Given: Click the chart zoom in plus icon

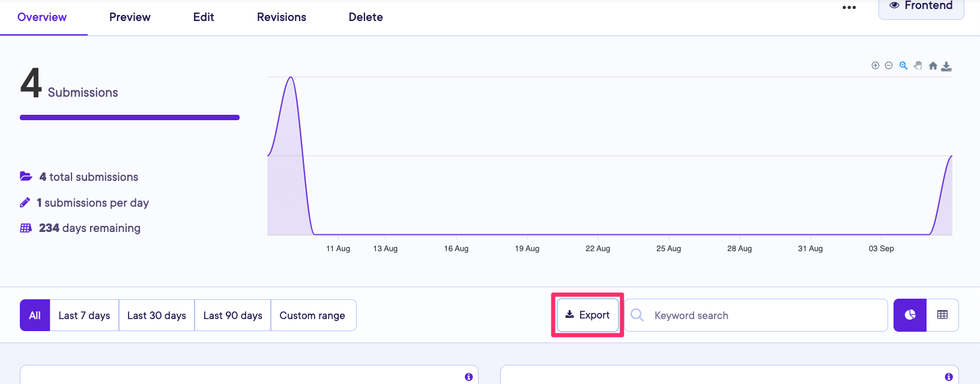Looking at the screenshot, I should (x=875, y=66).
